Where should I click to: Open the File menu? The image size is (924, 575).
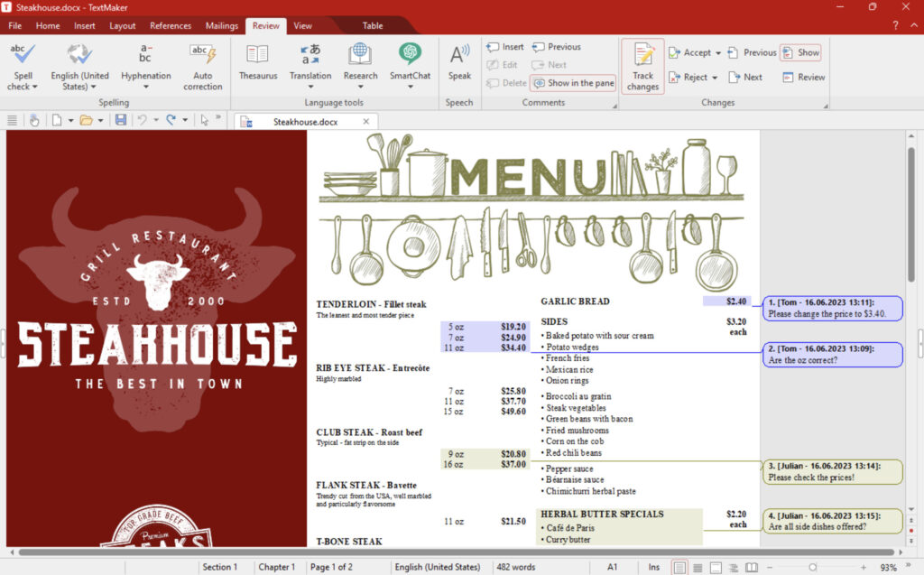point(15,26)
